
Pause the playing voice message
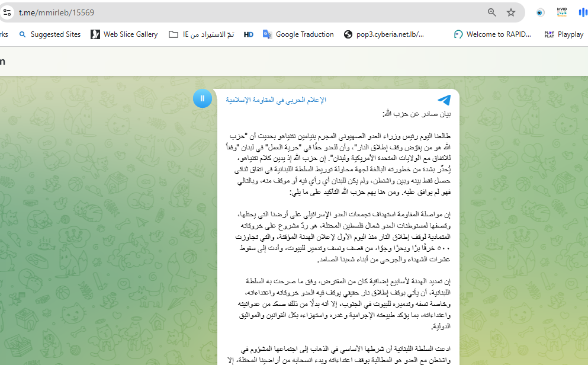pos(202,98)
